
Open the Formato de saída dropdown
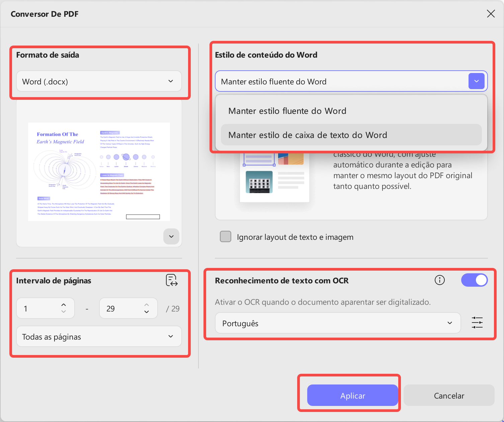pyautogui.click(x=99, y=81)
